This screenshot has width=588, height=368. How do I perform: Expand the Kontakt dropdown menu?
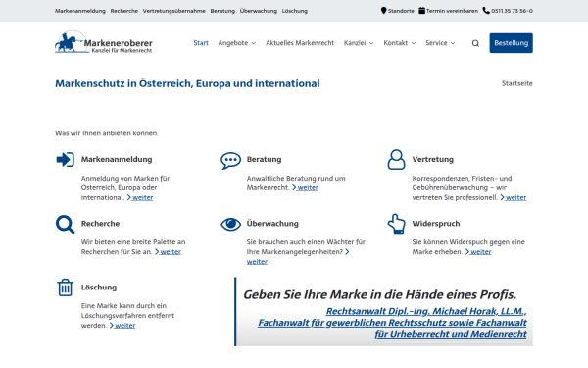point(400,43)
